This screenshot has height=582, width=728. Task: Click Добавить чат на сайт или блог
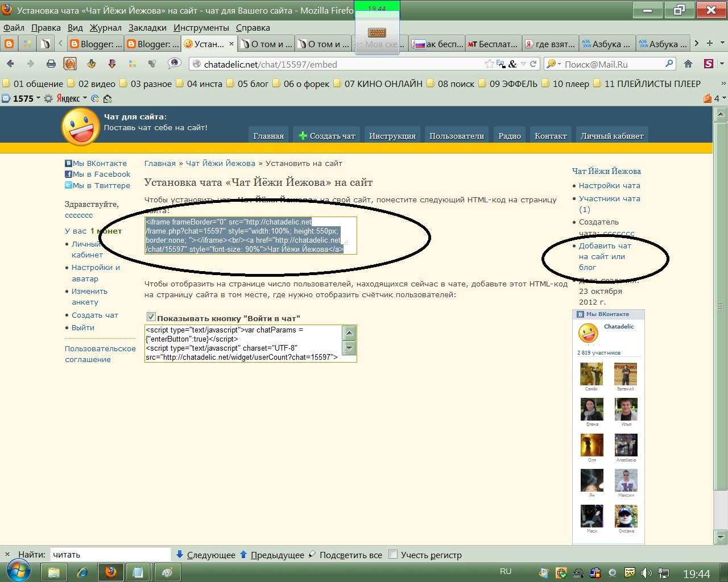click(605, 256)
